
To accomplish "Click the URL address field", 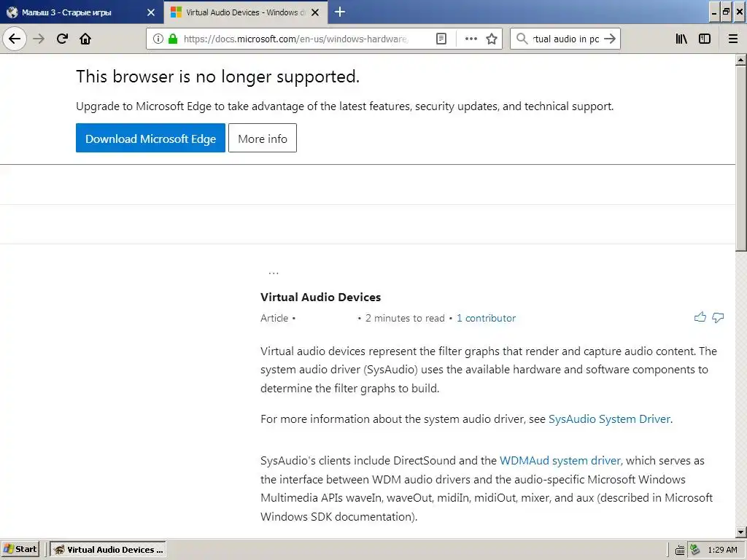I will point(295,39).
